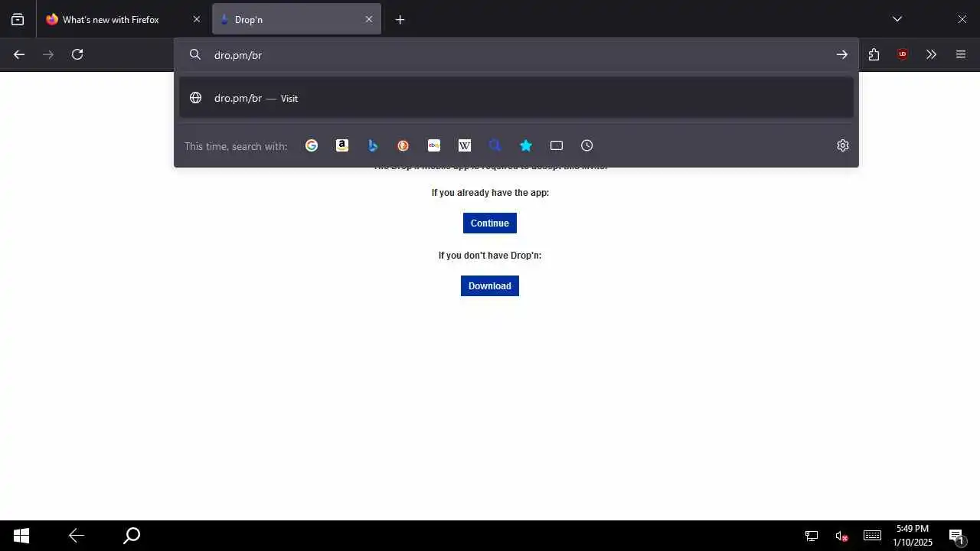Open the notification center icon

coord(956,536)
